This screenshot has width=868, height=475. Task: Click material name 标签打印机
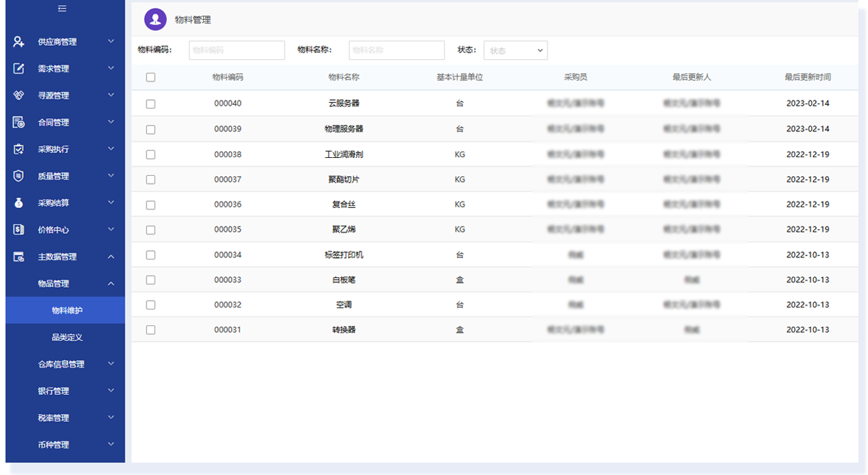point(344,255)
